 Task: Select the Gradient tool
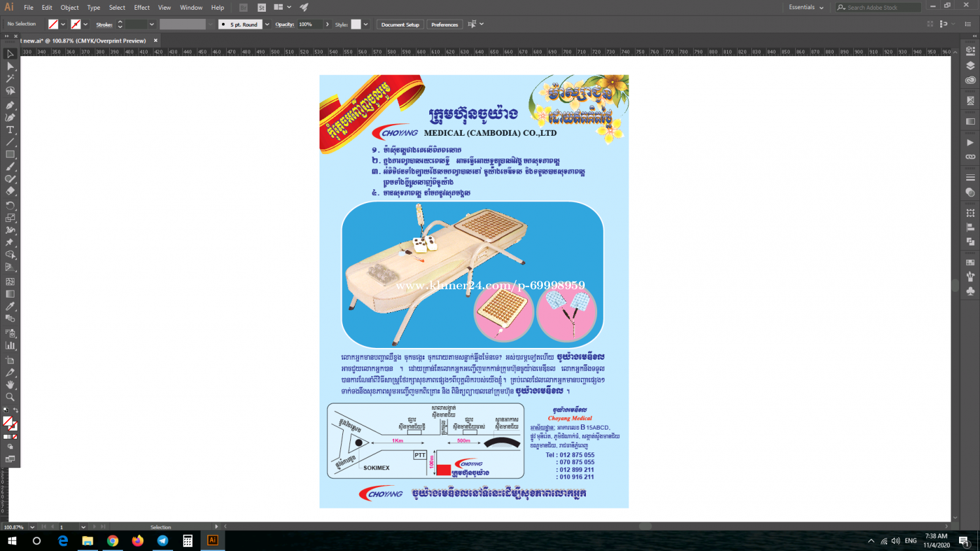tap(10, 294)
